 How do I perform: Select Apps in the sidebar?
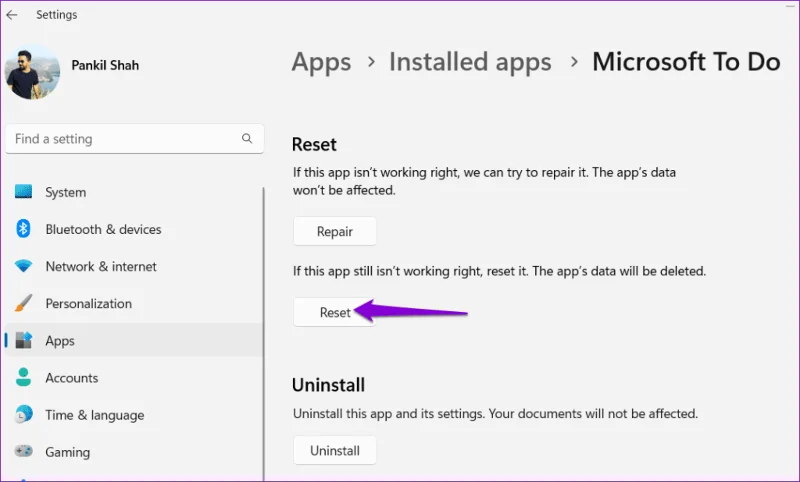pos(134,340)
